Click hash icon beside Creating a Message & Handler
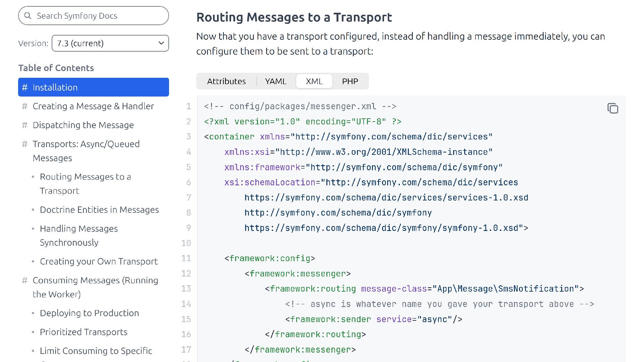 24,106
